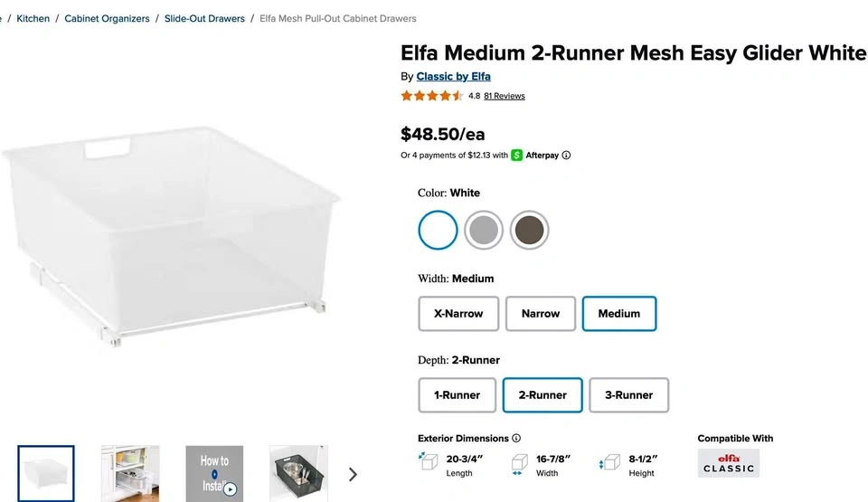The width and height of the screenshot is (868, 502).
Task: Click the elfa Classic compatibility logo
Action: tap(729, 463)
